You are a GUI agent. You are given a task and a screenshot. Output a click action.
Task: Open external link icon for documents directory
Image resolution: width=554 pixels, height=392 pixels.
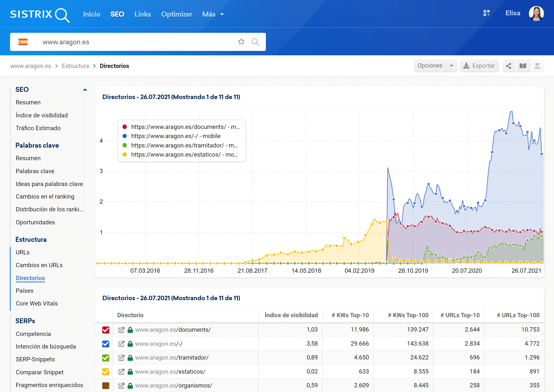(121, 330)
